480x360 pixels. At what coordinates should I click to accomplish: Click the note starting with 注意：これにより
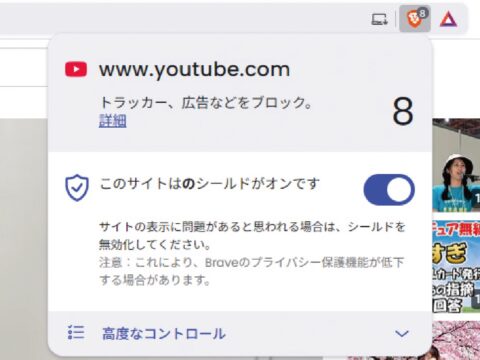click(x=252, y=271)
